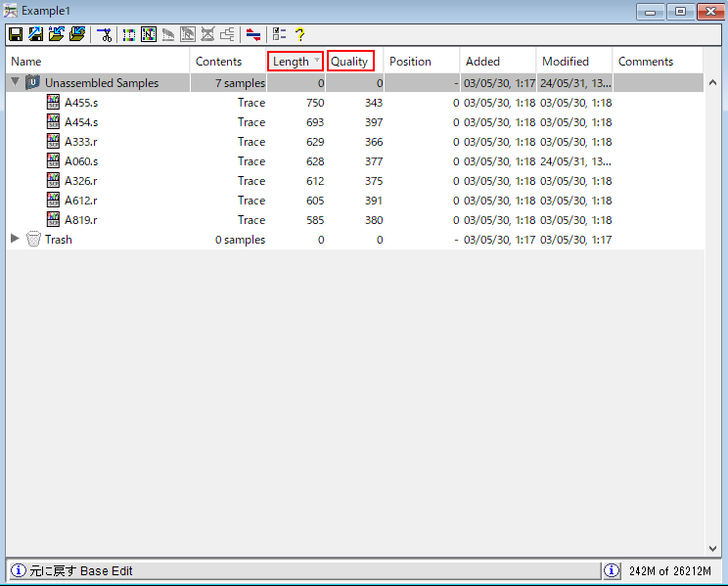Click length value 585
Screen dimensions: 728x586
315,220
